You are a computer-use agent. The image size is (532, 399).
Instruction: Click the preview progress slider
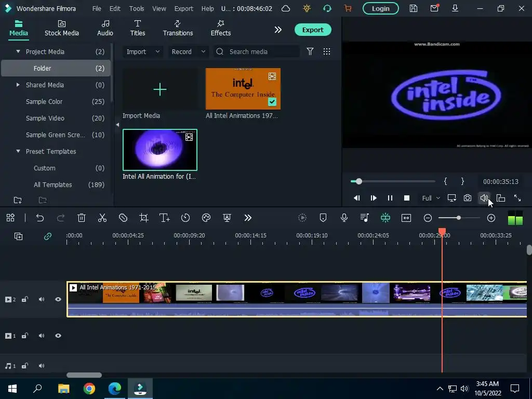393,181
